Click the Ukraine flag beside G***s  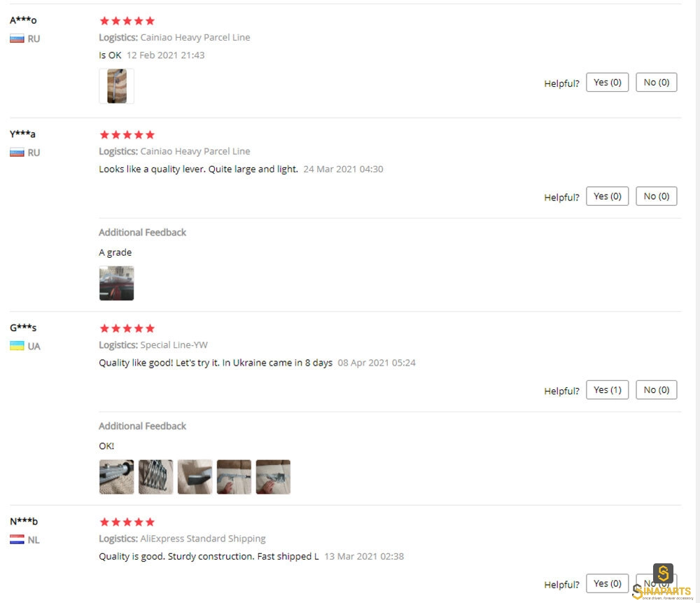point(17,346)
